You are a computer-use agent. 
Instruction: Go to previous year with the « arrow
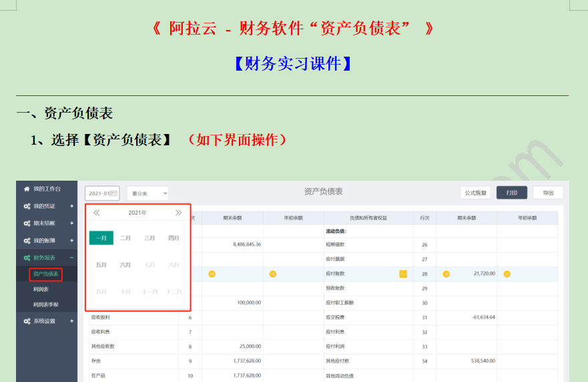(x=96, y=213)
